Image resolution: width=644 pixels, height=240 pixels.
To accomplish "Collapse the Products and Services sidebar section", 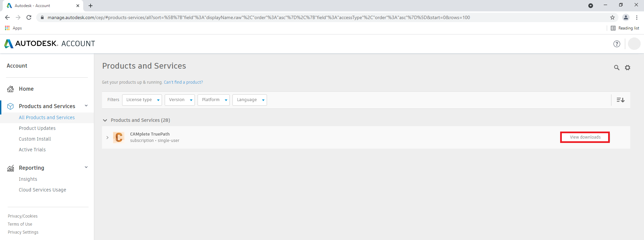I will [86, 106].
